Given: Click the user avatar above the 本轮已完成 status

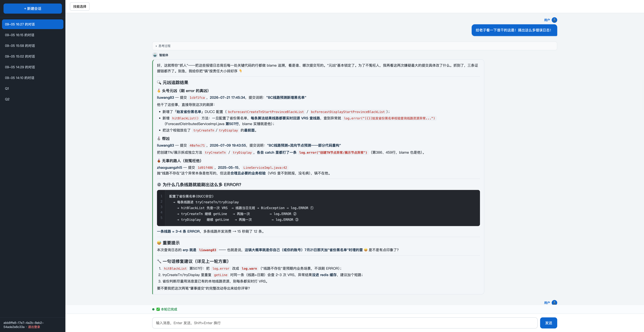Looking at the screenshot, I should [x=554, y=302].
